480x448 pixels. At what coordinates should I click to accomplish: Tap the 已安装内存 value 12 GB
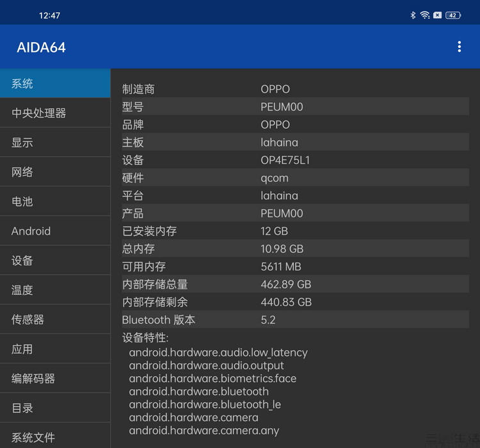pyautogui.click(x=275, y=231)
